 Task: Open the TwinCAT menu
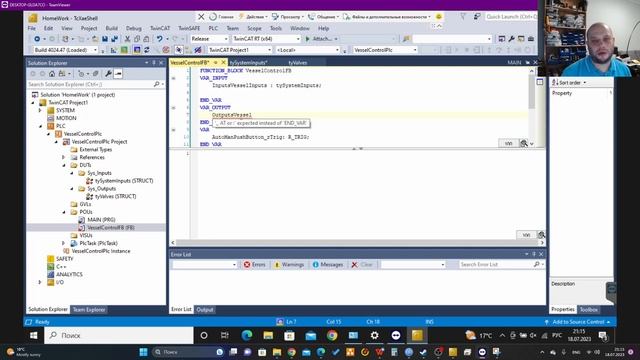pyautogui.click(x=160, y=29)
